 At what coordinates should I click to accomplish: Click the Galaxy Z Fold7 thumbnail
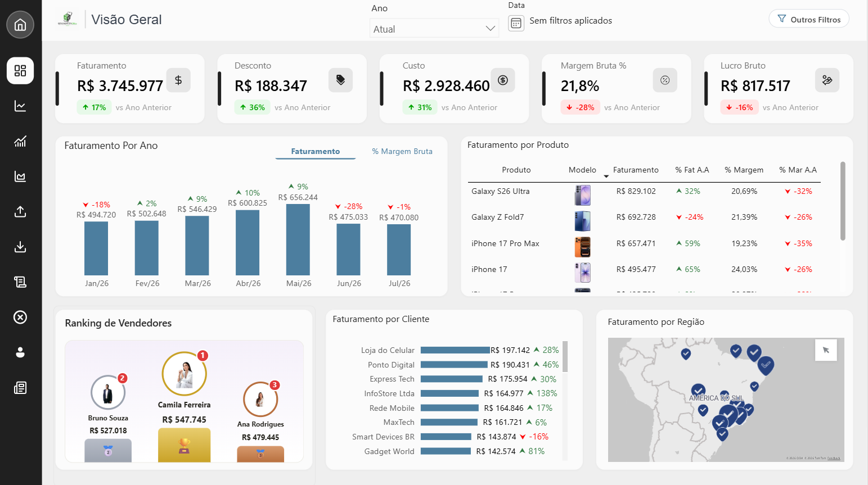point(582,221)
